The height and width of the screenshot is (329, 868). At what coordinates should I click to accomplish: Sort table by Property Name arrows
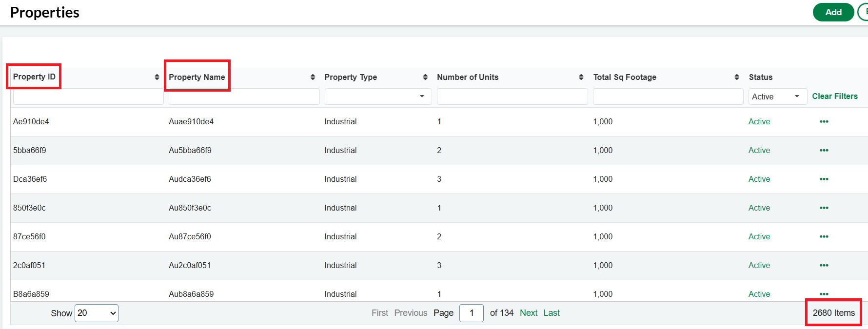click(313, 77)
